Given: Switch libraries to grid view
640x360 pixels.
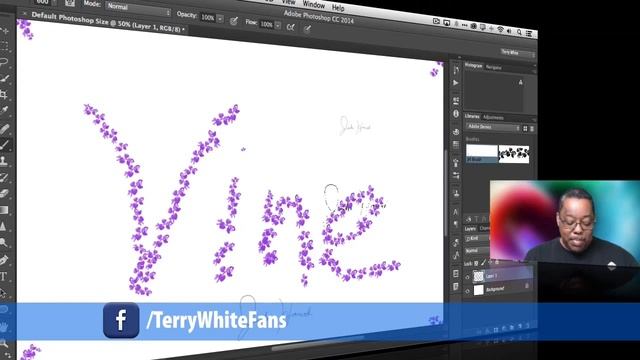Looking at the screenshot, I should point(525,129).
